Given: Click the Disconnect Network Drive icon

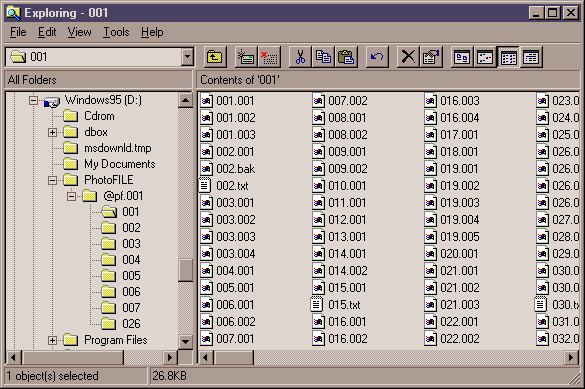Looking at the screenshot, I should click(x=269, y=57).
